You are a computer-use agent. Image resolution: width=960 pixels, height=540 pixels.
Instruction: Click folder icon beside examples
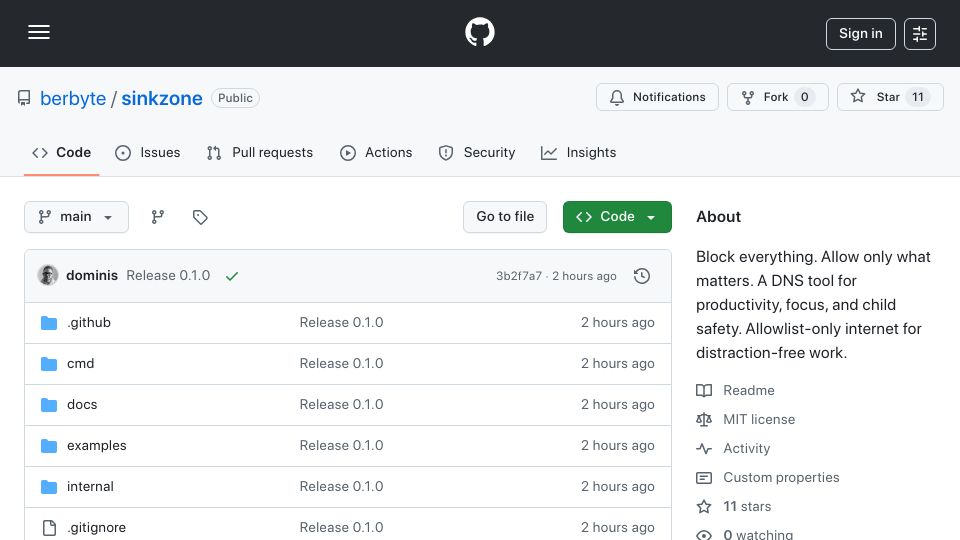[x=49, y=446]
